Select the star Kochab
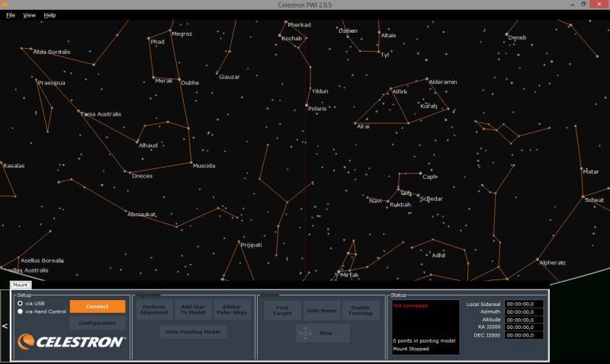 click(279, 35)
